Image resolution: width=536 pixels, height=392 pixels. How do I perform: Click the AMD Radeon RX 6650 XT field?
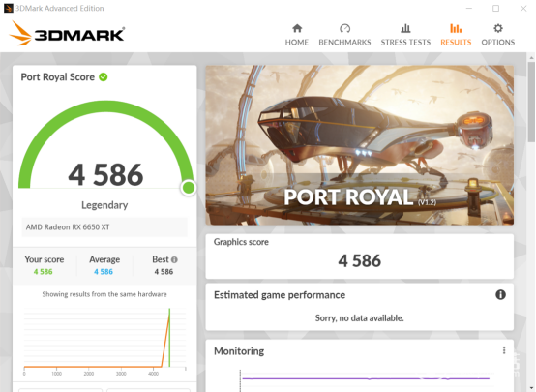(x=104, y=227)
